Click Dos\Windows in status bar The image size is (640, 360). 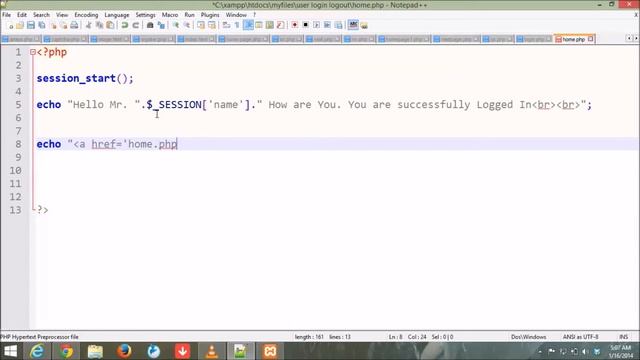coord(528,337)
